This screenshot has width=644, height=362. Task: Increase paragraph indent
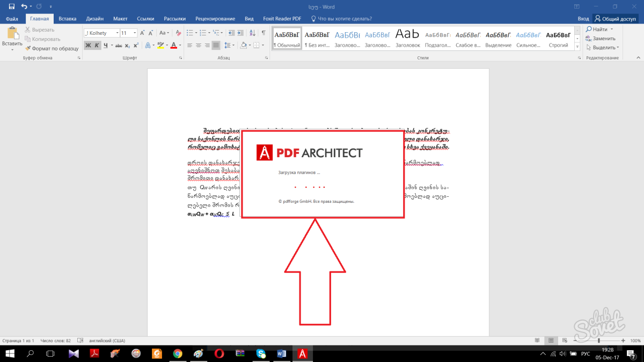pos(241,33)
